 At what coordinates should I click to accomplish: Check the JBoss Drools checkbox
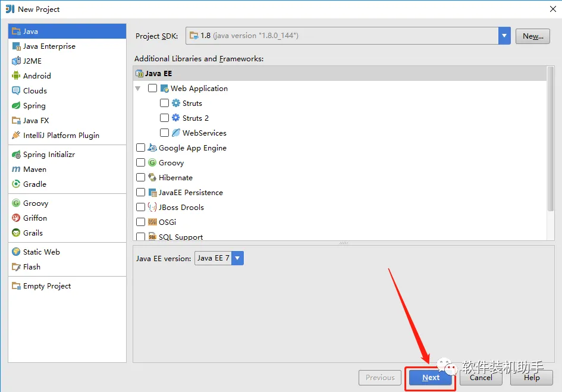[x=140, y=207]
